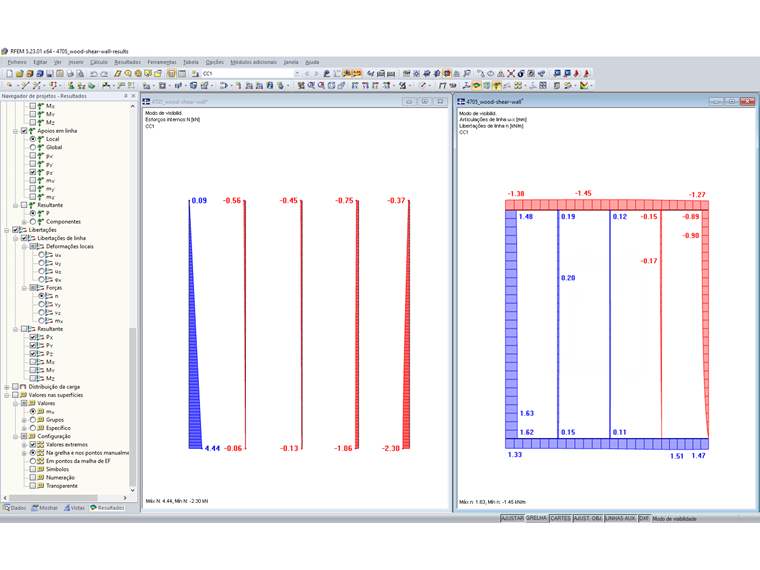
Task: Enable the Mx checkbox at top of tree
Action: [33, 106]
